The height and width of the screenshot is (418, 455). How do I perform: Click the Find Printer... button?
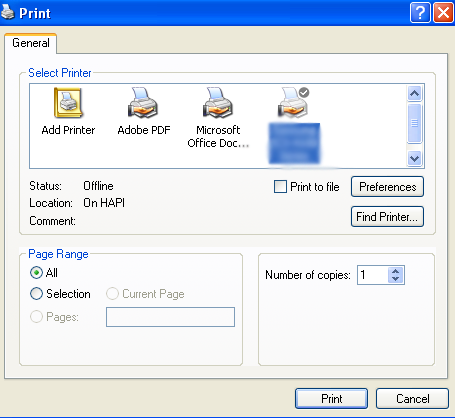click(x=387, y=217)
